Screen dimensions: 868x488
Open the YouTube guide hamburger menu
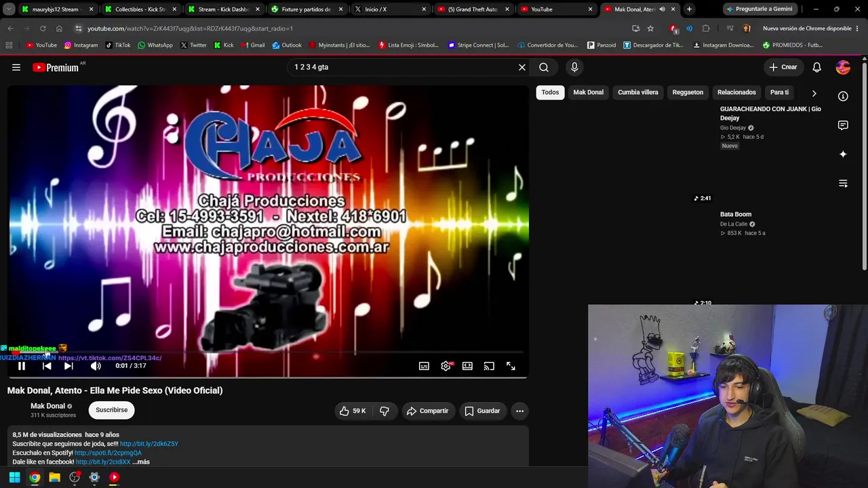(16, 67)
